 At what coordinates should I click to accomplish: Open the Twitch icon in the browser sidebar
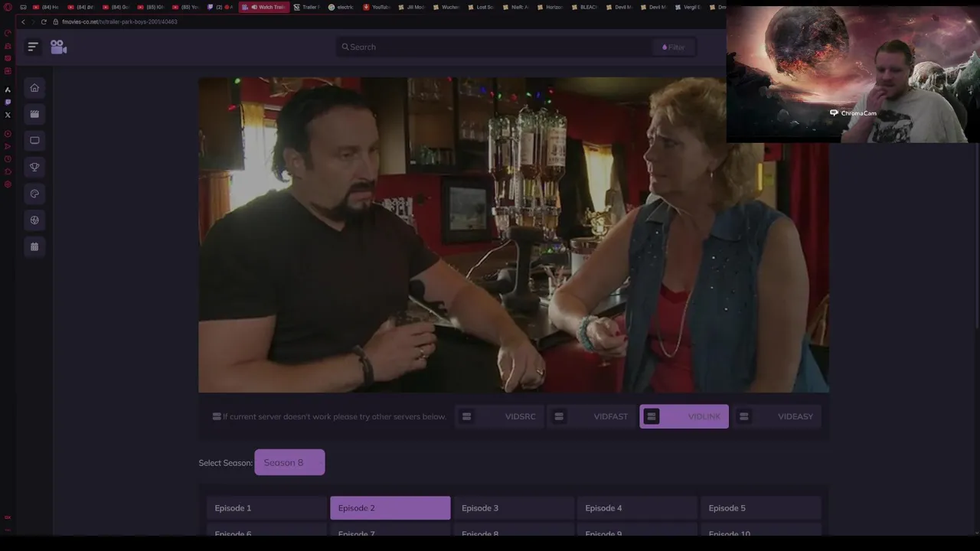(x=8, y=102)
